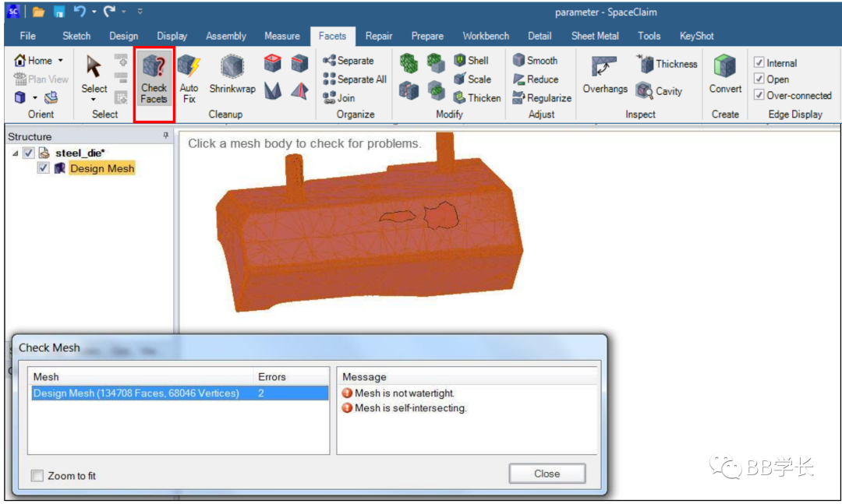842x504 pixels.
Task: Uncheck the Over-connected checkbox
Action: point(759,95)
